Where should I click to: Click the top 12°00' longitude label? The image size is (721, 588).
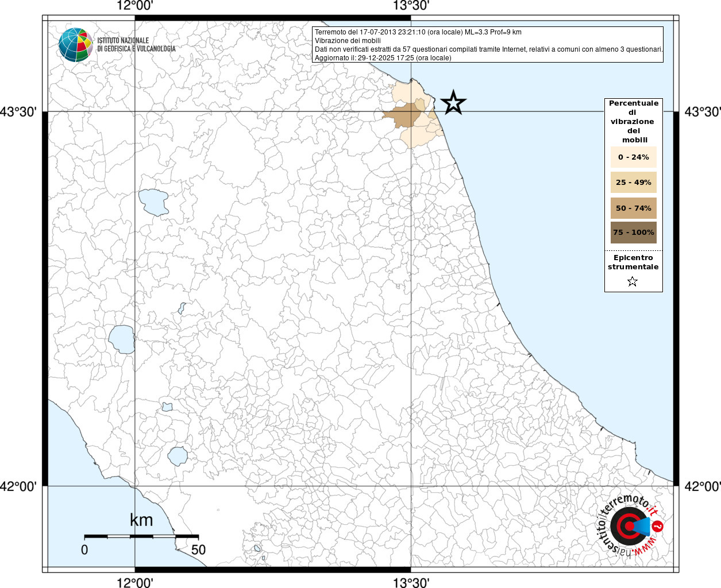[x=135, y=6]
